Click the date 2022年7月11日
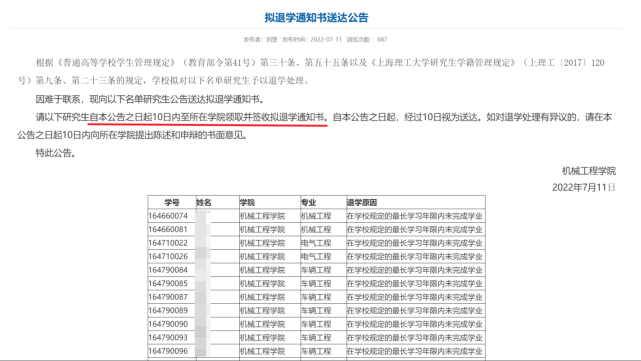This screenshot has width=641, height=361. [584, 187]
